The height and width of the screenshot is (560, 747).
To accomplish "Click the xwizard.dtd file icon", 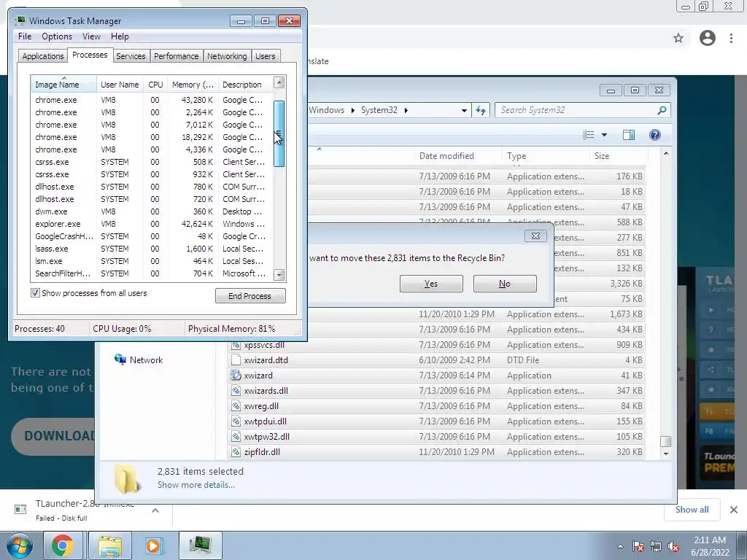I will pyautogui.click(x=236, y=360).
